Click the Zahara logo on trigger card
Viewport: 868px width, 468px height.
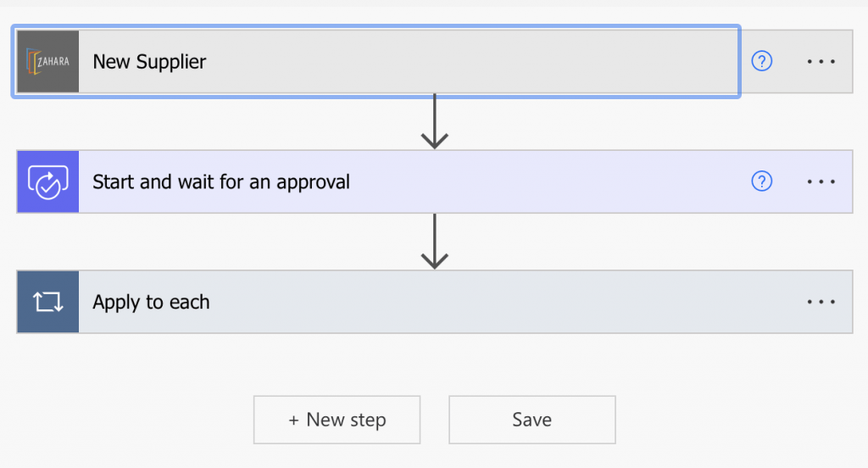tap(48, 62)
